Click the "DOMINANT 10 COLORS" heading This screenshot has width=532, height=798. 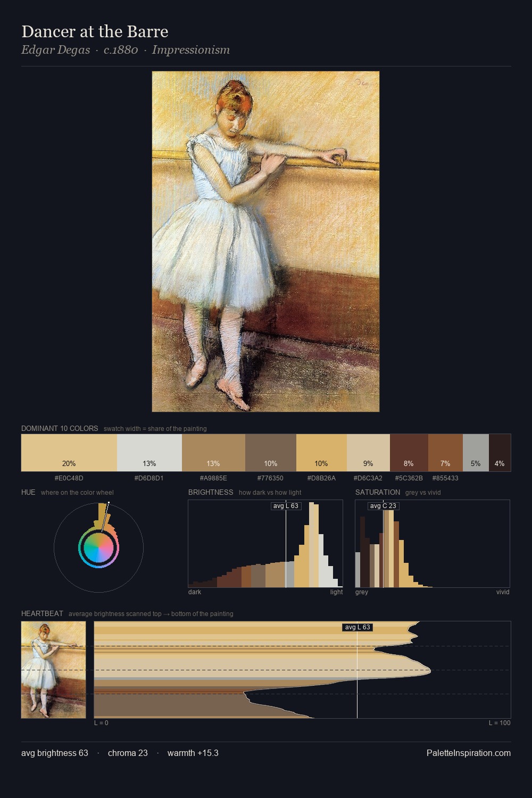point(60,428)
